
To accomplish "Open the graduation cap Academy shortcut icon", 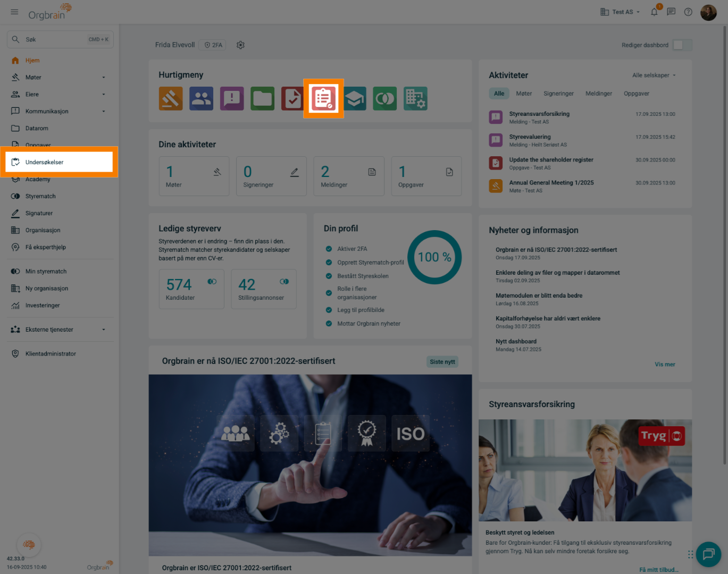I will 355,98.
